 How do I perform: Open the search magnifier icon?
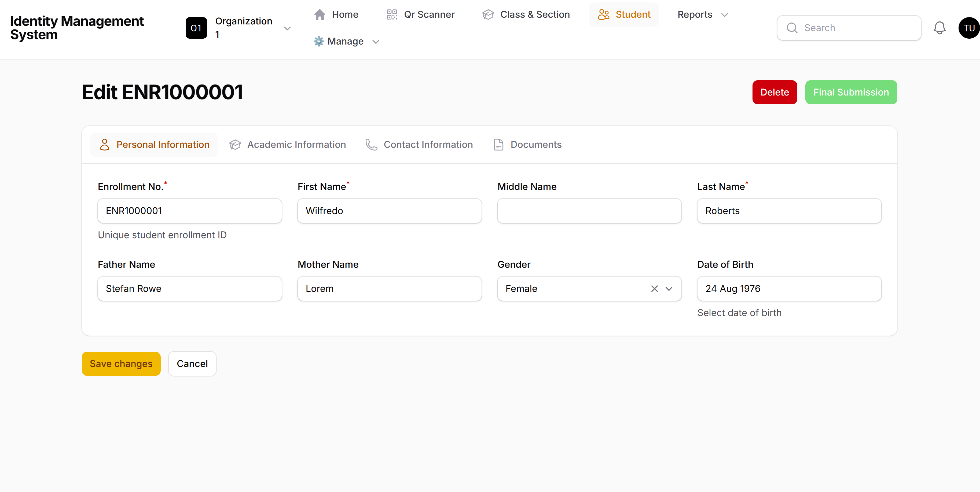[x=792, y=28]
